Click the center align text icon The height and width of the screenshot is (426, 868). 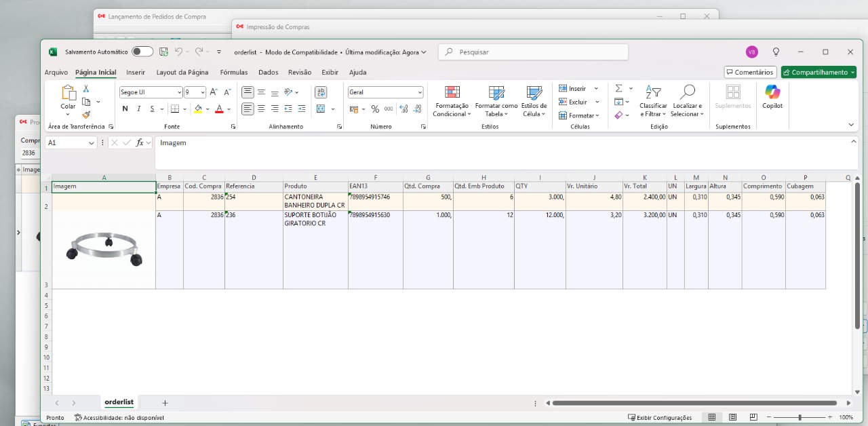coord(261,109)
